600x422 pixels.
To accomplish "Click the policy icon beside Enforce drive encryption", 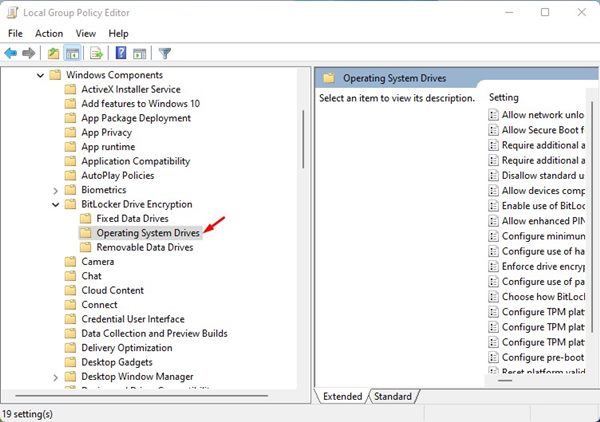I will pos(494,266).
